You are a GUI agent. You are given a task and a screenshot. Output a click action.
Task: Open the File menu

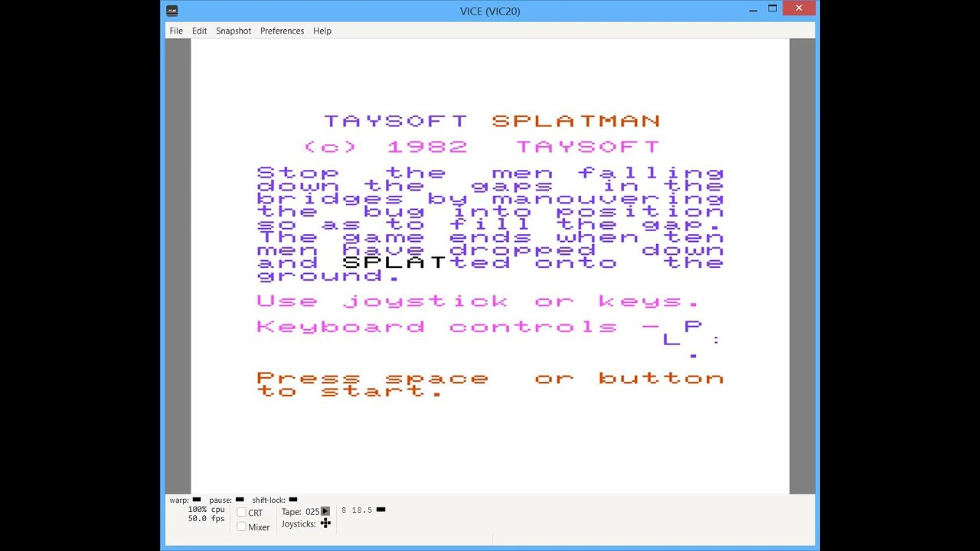click(x=176, y=31)
